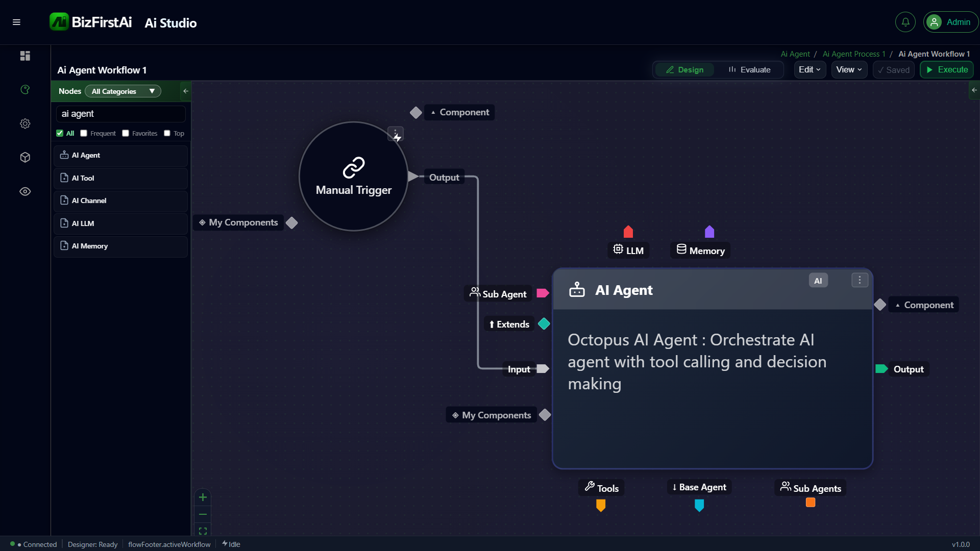This screenshot has height=551, width=980.
Task: Click the Ai Agent Process 1 breadcrumb
Action: (853, 54)
